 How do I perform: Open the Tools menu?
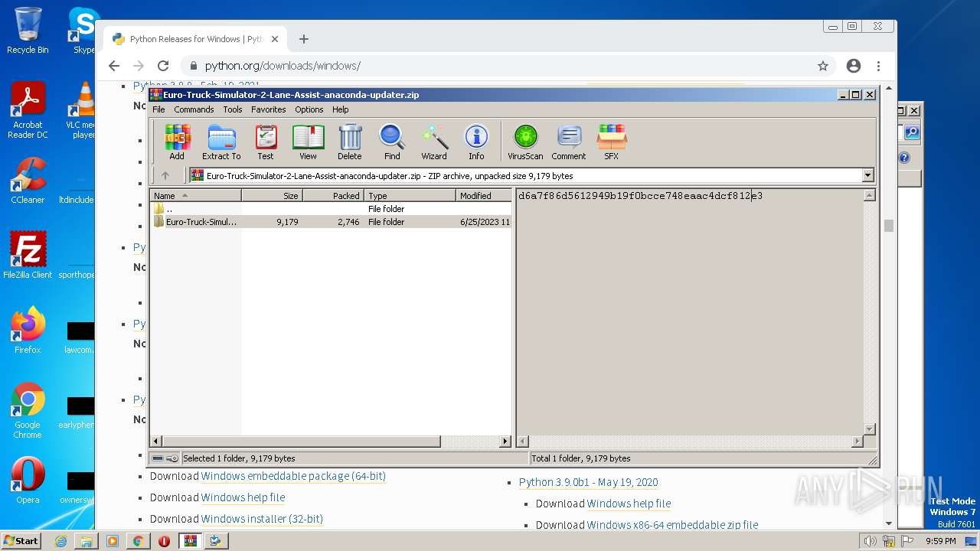233,109
